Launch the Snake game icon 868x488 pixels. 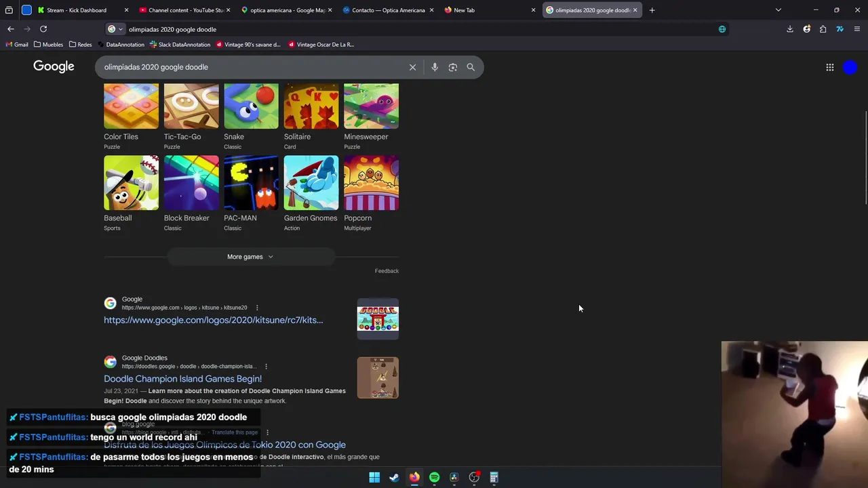251,106
